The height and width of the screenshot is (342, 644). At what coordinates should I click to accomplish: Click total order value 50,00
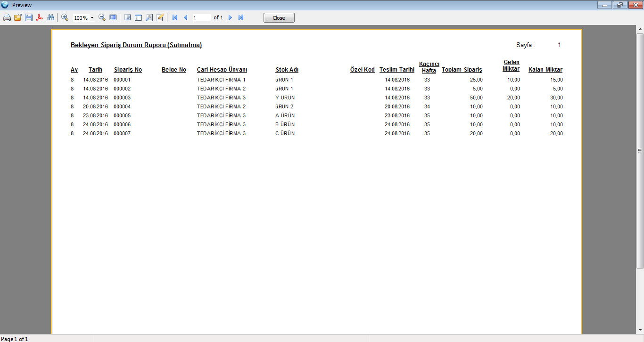click(x=476, y=98)
